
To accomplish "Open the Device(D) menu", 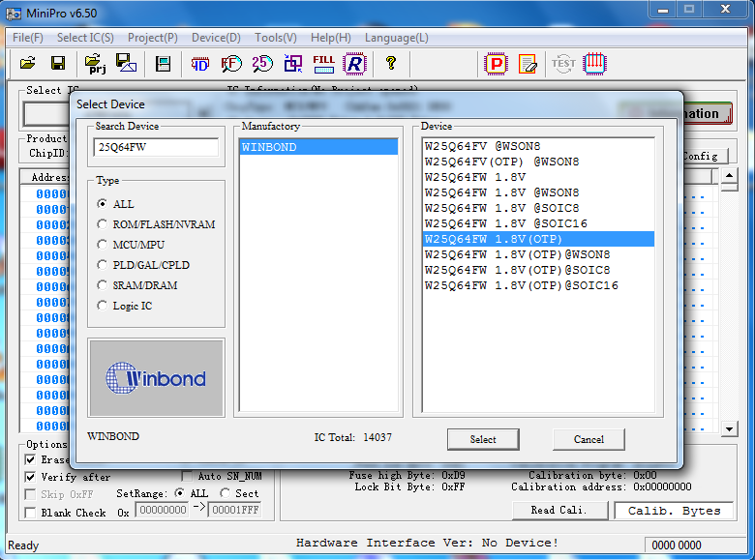I will 216,38.
